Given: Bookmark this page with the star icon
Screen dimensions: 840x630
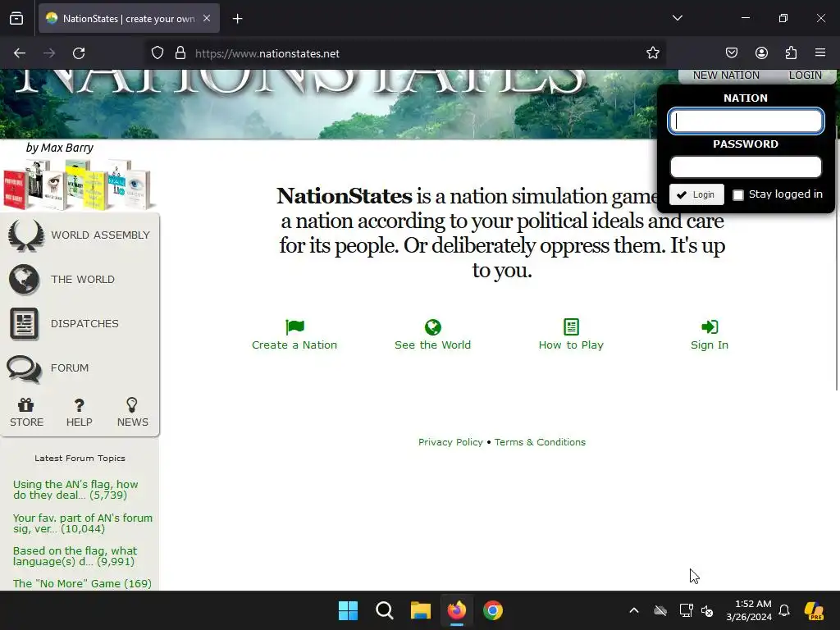Looking at the screenshot, I should click(x=652, y=53).
